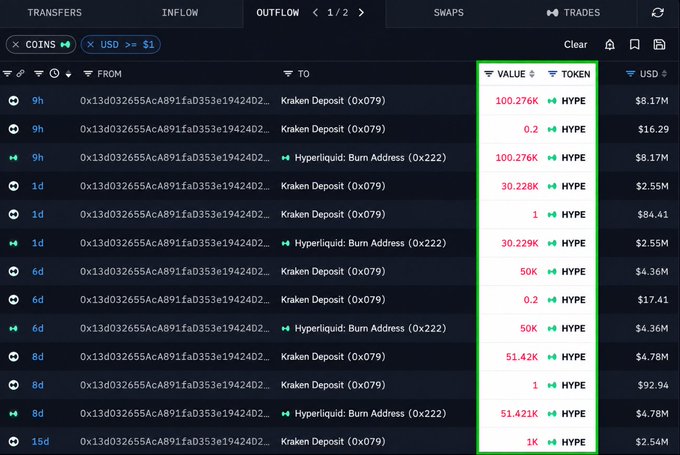Click the bookmark icon
Viewport: 680px width, 455px height.
click(x=634, y=45)
